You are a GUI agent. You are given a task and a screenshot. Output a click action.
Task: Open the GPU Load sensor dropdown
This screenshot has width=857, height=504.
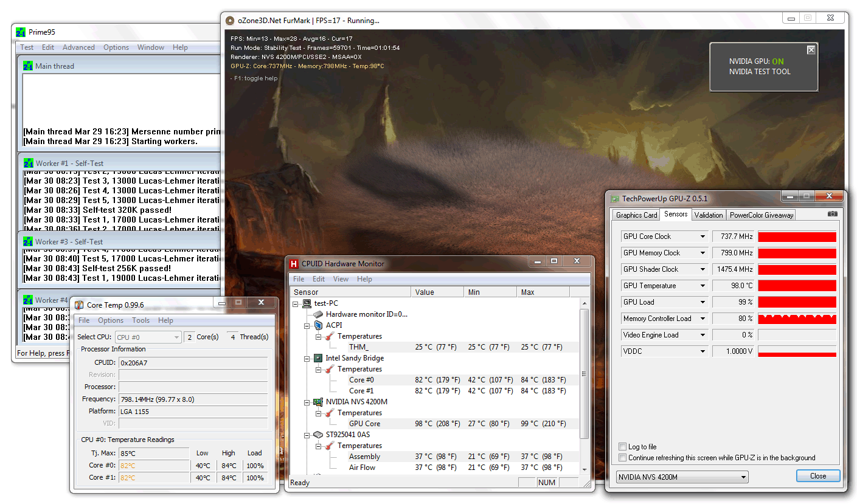coord(703,302)
